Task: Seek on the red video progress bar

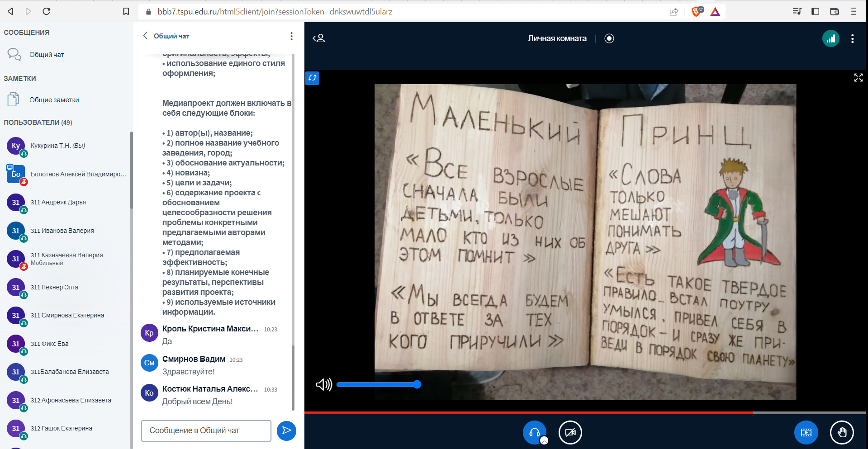Action: [585, 412]
